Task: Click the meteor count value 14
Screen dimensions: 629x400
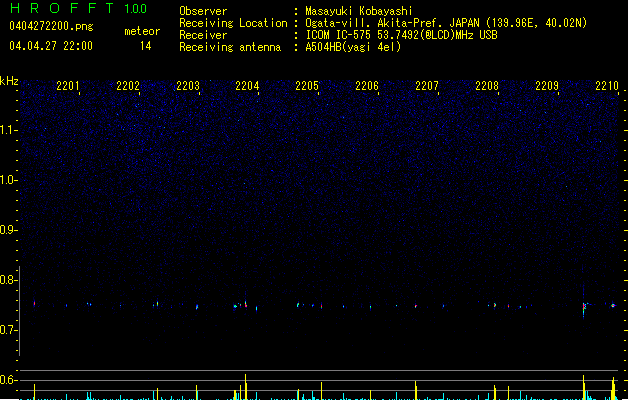Action: (146, 46)
